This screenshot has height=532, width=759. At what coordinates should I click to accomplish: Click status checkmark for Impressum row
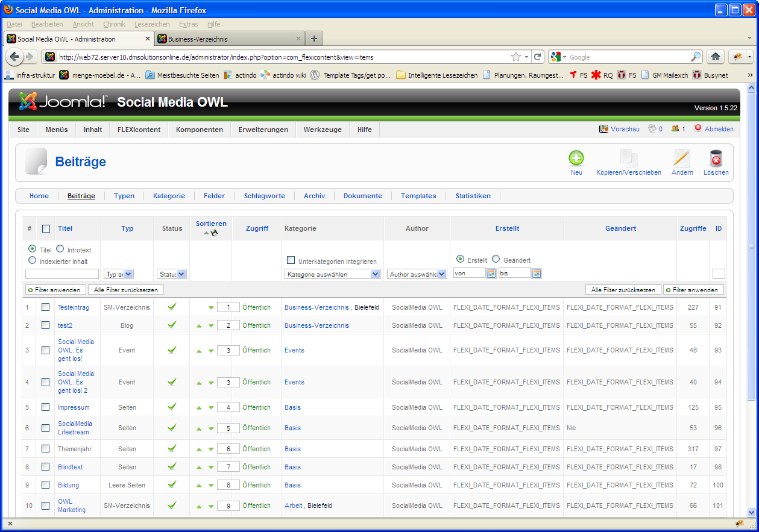(x=172, y=407)
